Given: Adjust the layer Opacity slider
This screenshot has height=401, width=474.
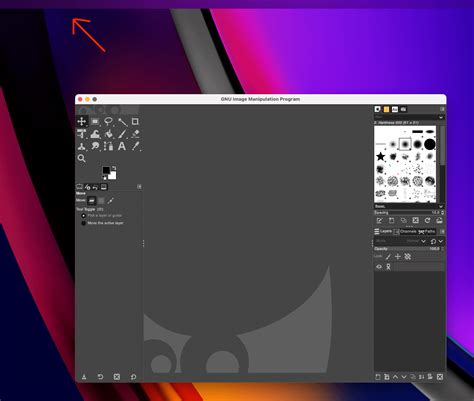Looking at the screenshot, I should (407, 249).
